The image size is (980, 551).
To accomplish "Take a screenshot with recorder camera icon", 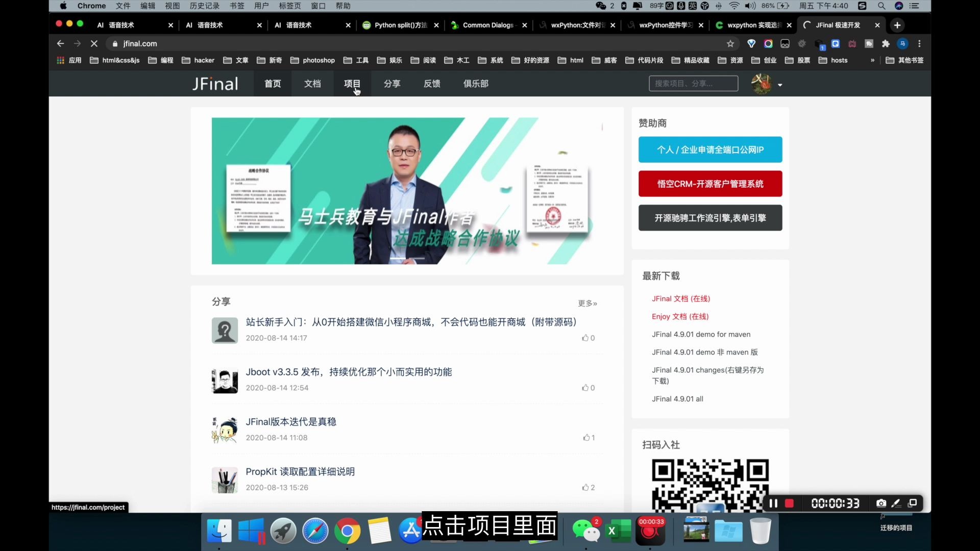I will click(x=881, y=504).
